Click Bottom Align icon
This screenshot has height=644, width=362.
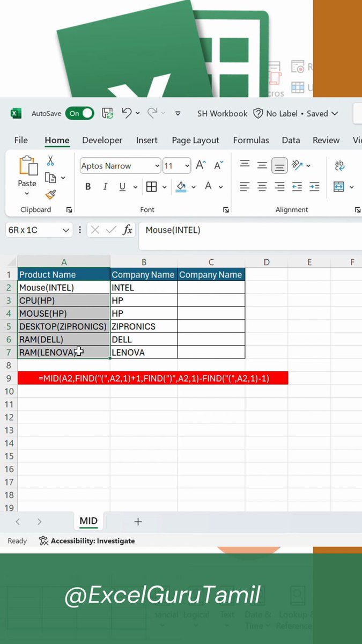(279, 165)
